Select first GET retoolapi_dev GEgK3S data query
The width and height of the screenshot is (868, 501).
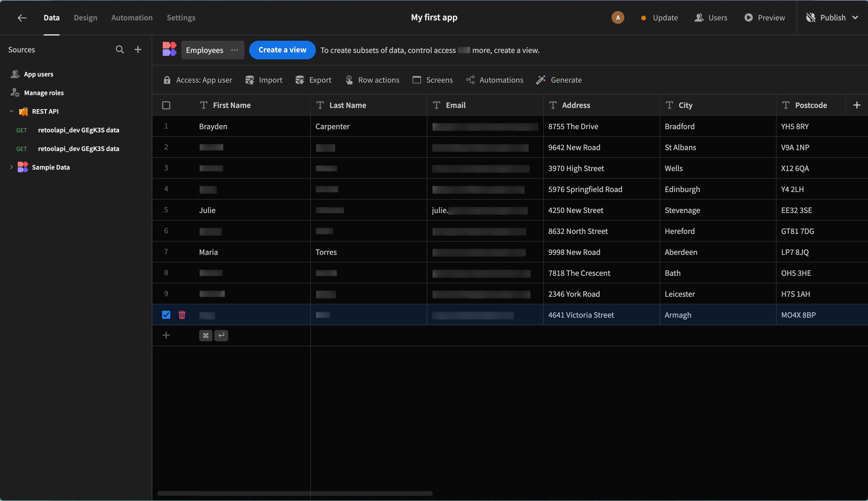68,130
